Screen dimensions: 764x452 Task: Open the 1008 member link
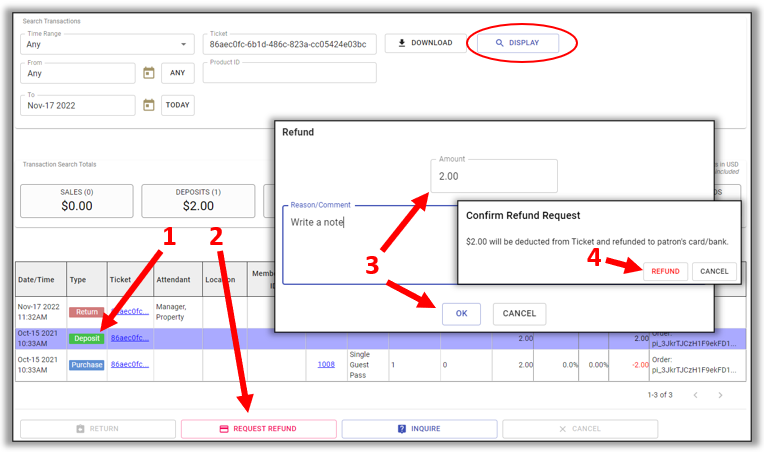coord(326,365)
